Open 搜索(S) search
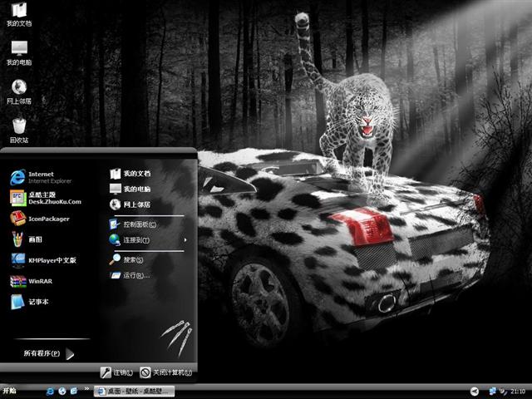The height and width of the screenshot is (399, 532). tap(126, 259)
